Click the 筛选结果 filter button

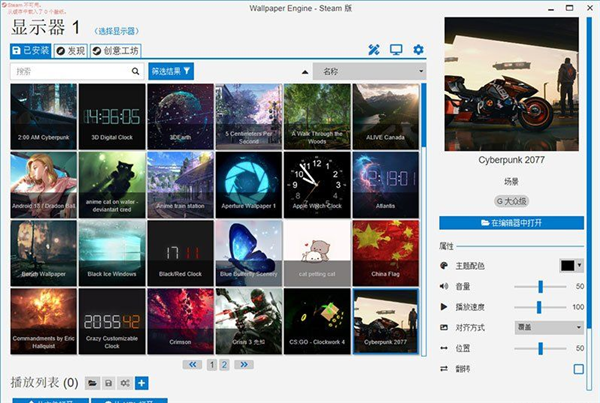pyautogui.click(x=171, y=72)
